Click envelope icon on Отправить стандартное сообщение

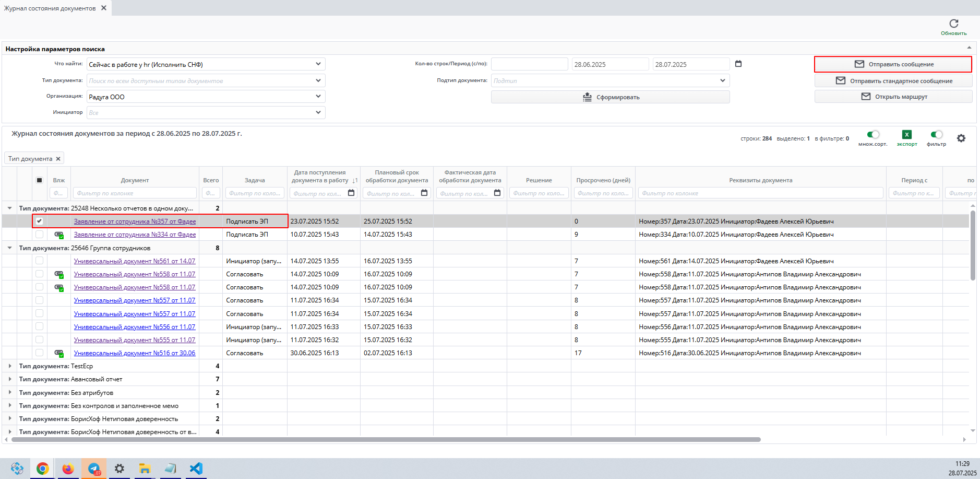click(x=841, y=80)
